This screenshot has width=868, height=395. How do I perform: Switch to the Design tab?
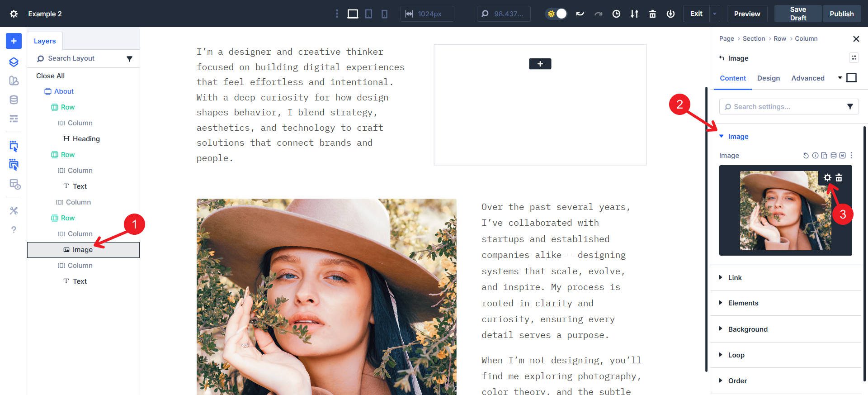769,78
